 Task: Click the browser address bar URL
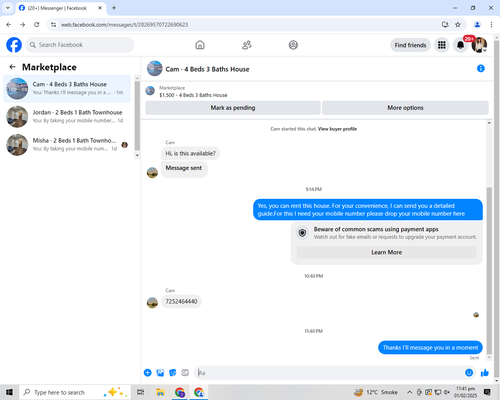tap(124, 25)
